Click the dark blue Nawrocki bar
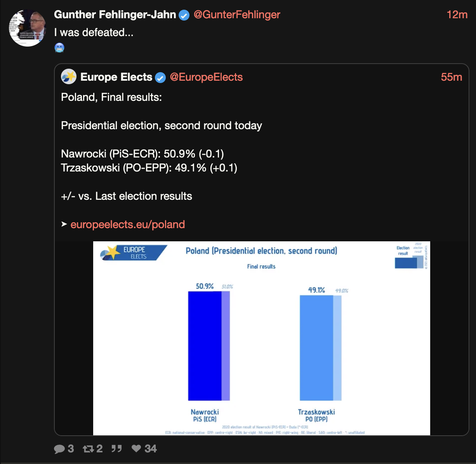 pos(205,346)
